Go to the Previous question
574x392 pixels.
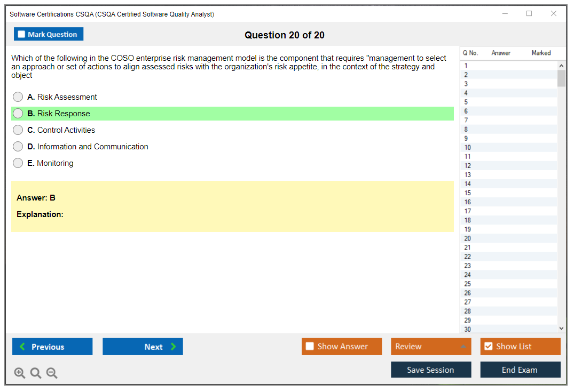52,347
